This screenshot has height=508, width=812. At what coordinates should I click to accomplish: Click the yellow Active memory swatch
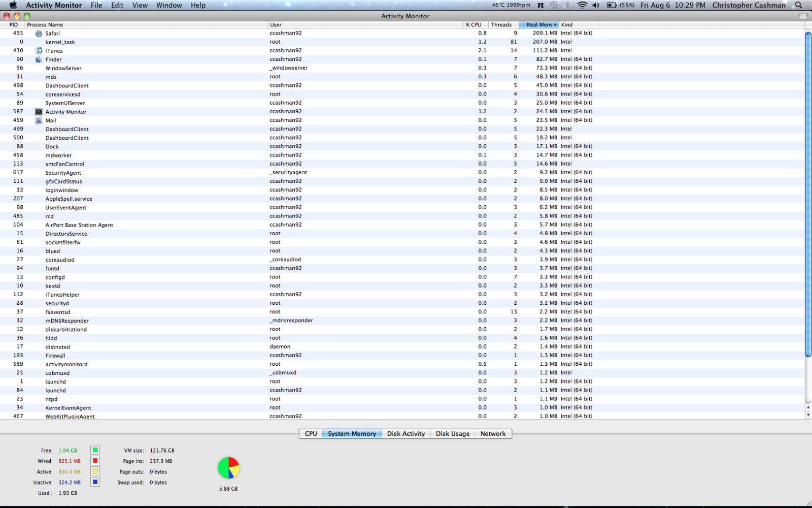pyautogui.click(x=95, y=471)
